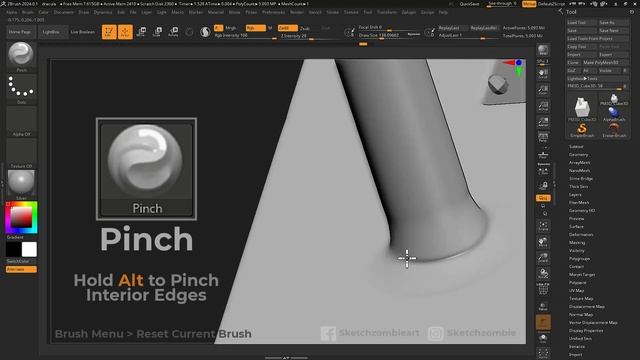
Task: Activate the Scale transform icon
Action: (157, 32)
